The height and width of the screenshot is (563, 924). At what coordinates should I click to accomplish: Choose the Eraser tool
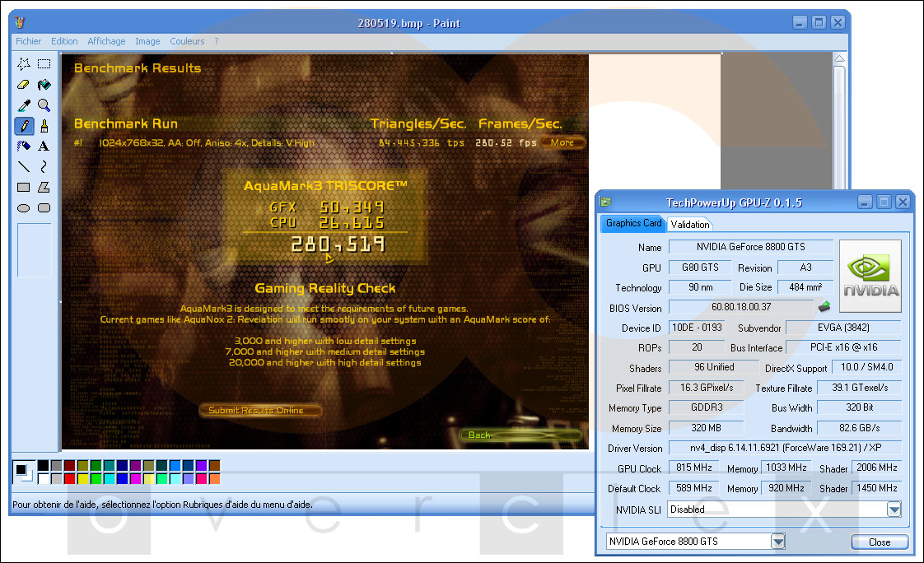point(24,85)
